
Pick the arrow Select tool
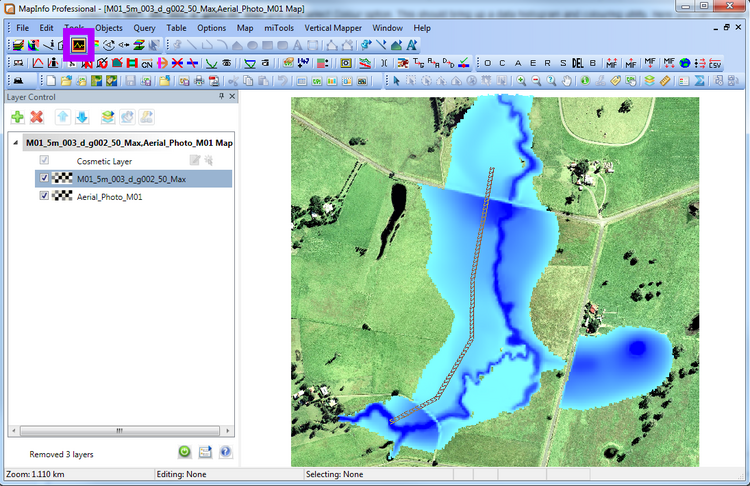click(396, 80)
